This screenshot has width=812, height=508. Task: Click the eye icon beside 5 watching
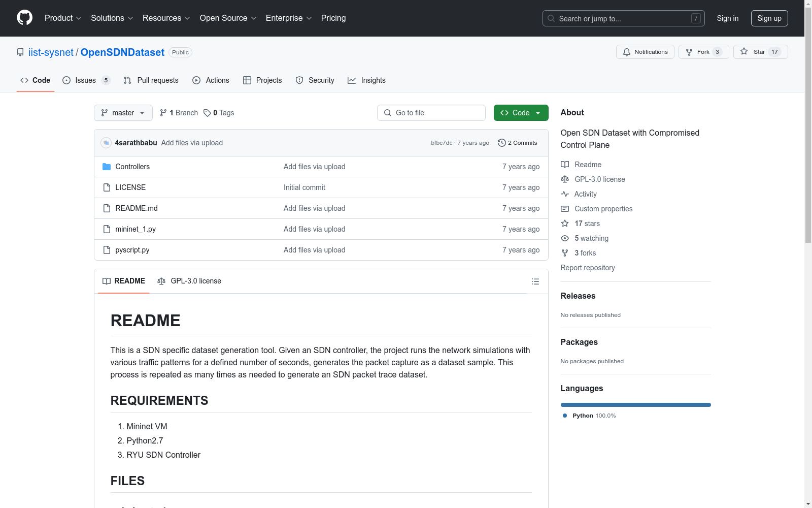tap(565, 238)
